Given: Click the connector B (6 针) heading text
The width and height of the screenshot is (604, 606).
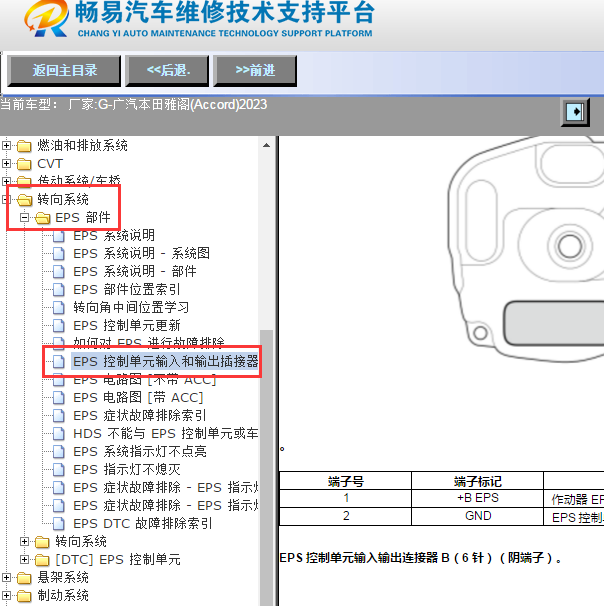Looking at the screenshot, I should click(420, 558).
